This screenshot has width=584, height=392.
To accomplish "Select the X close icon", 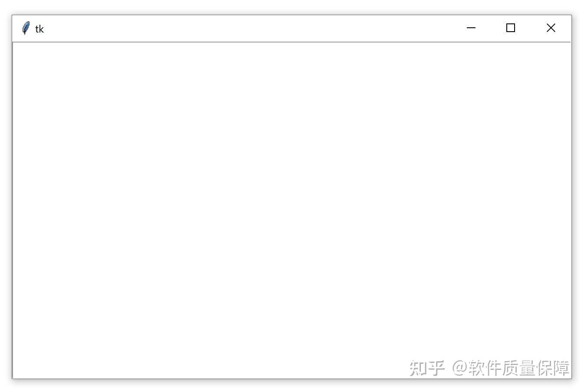I will click(551, 28).
